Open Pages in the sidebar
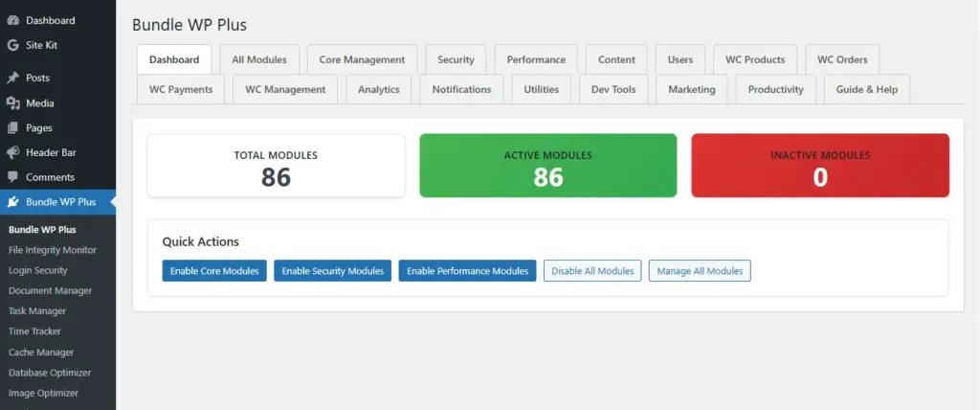980x410 pixels. click(58, 127)
